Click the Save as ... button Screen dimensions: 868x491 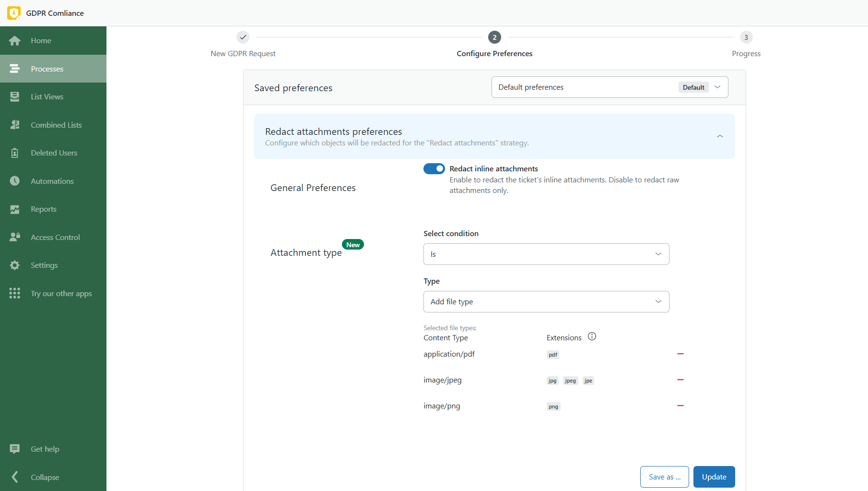tap(665, 477)
